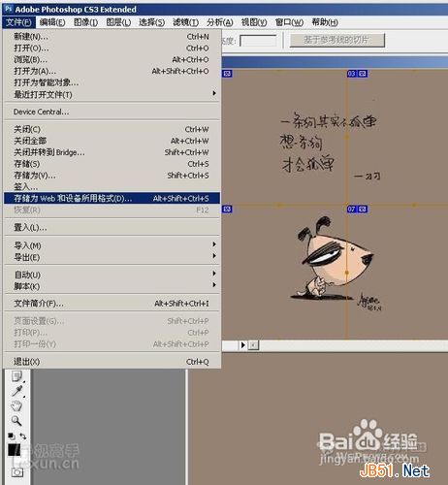Choose 打开为智能对象... entry
This screenshot has height=485, width=448.
click(x=112, y=82)
